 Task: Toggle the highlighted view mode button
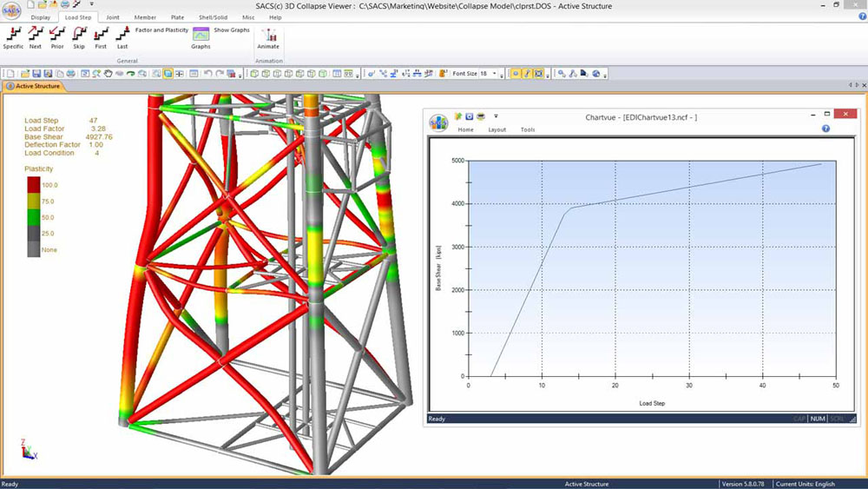(168, 73)
